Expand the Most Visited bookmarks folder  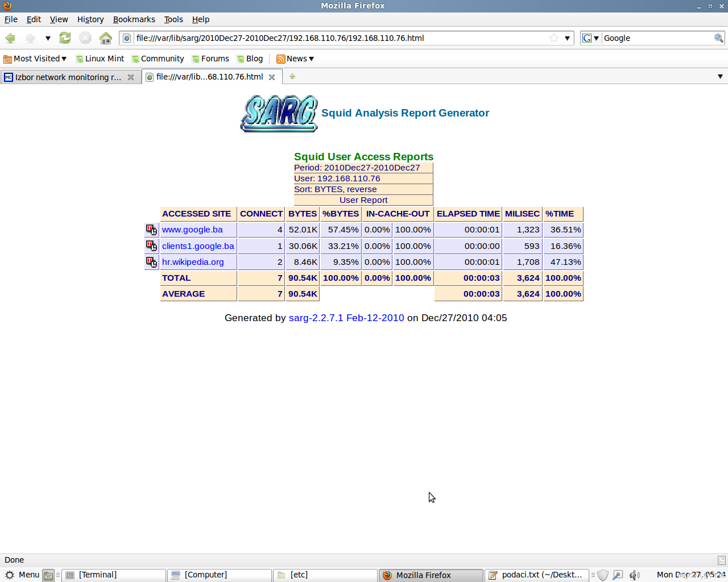tap(35, 59)
